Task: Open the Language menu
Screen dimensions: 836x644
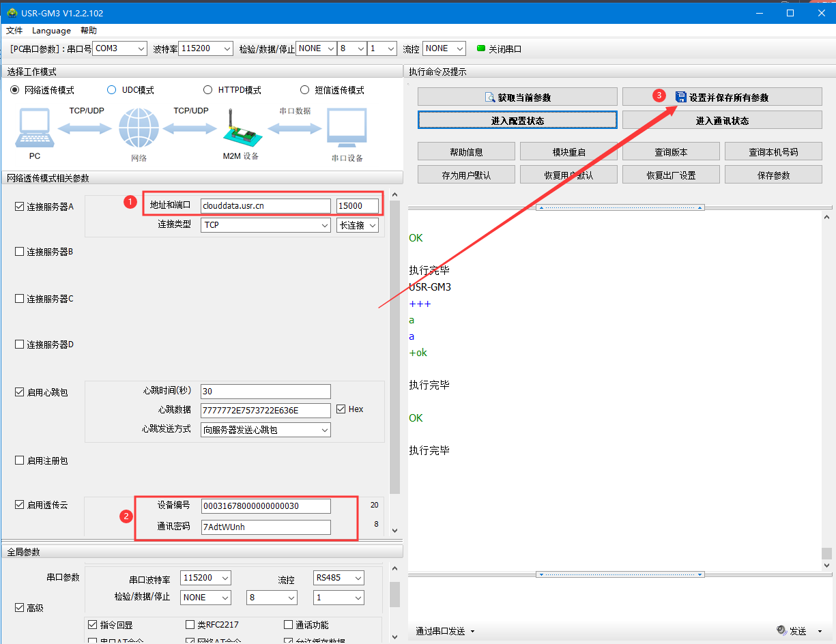Action: [51, 31]
